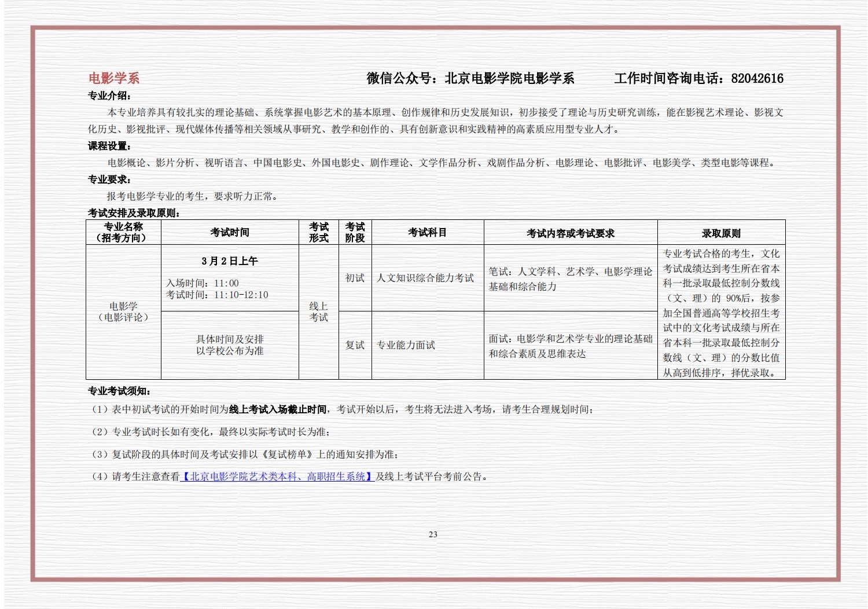Select the 复试 stage cell
The width and height of the screenshot is (868, 609).
click(355, 345)
